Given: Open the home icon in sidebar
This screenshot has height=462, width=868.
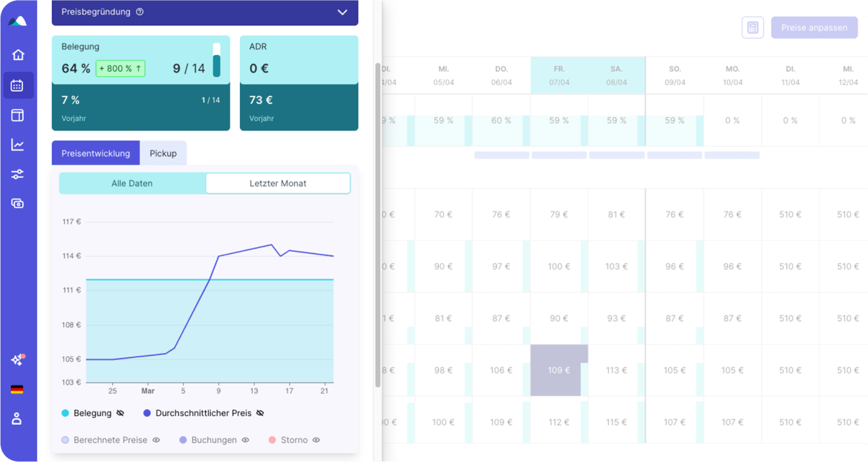Looking at the screenshot, I should pyautogui.click(x=18, y=55).
